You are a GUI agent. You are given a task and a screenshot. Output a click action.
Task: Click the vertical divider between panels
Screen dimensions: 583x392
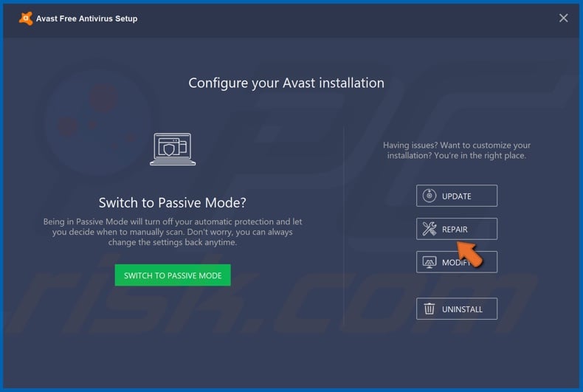(x=344, y=227)
